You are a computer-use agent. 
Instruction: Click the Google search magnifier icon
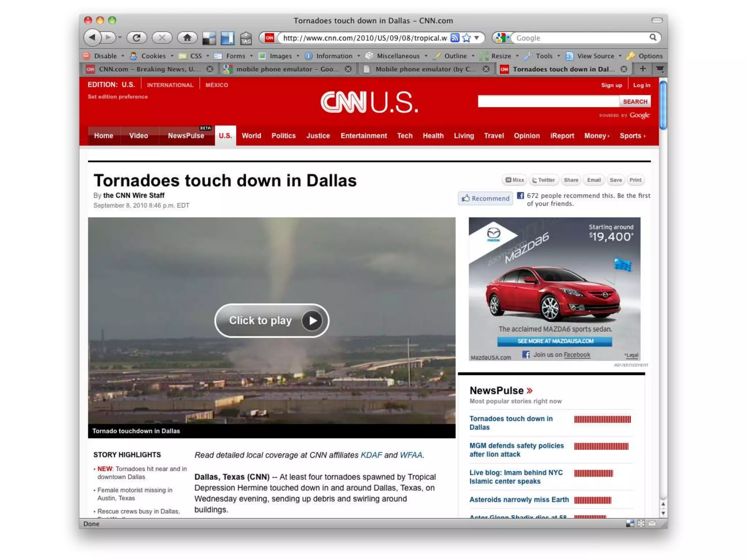(x=653, y=38)
